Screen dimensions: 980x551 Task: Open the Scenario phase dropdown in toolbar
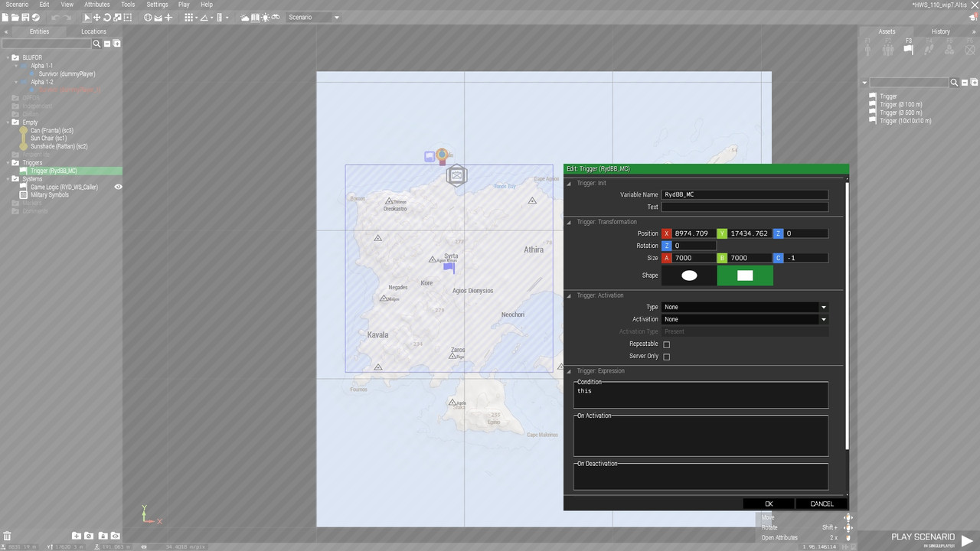pos(313,18)
